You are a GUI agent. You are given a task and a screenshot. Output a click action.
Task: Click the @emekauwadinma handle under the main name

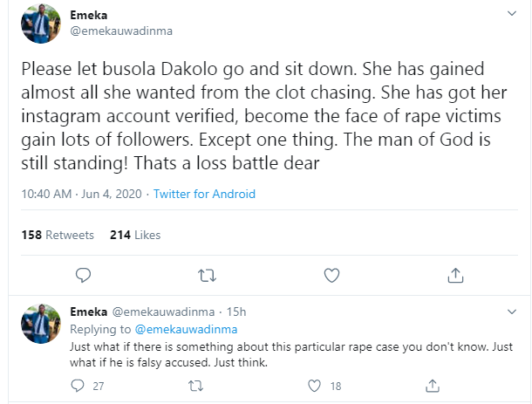(x=121, y=31)
